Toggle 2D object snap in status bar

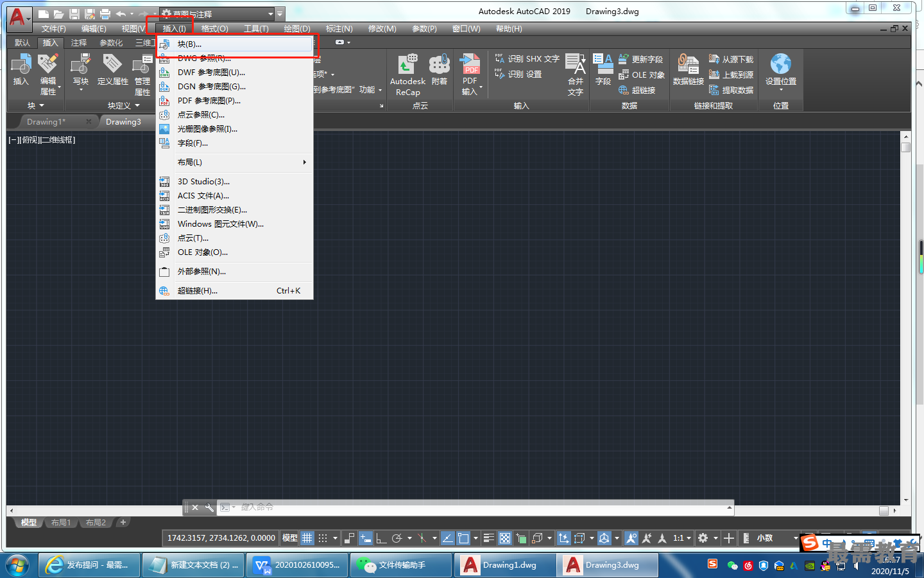(x=463, y=538)
